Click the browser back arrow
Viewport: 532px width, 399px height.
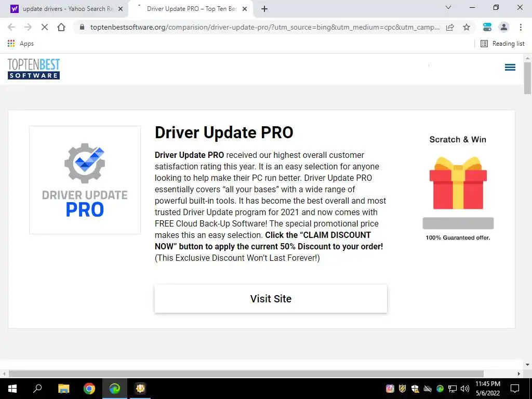pyautogui.click(x=11, y=27)
